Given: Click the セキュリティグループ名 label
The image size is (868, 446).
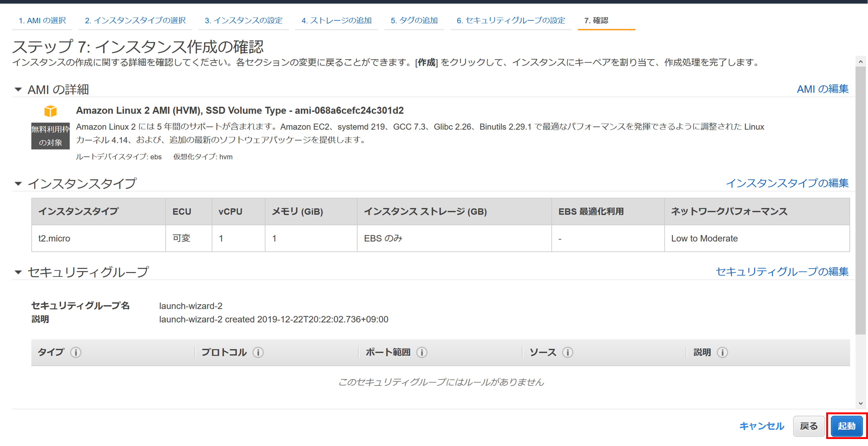Looking at the screenshot, I should (80, 306).
